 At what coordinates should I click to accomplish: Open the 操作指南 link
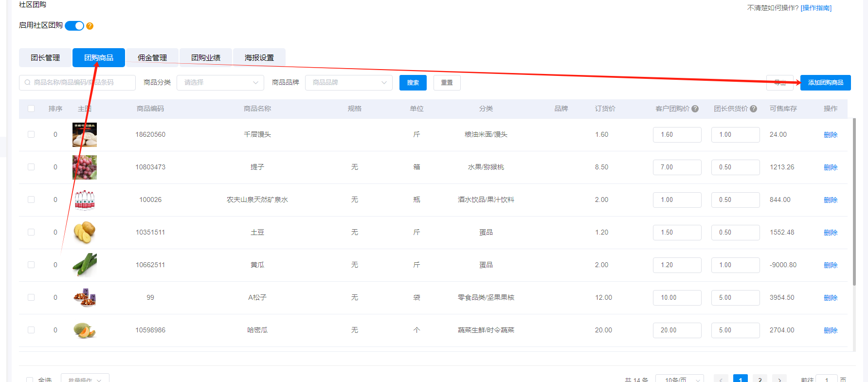[816, 8]
